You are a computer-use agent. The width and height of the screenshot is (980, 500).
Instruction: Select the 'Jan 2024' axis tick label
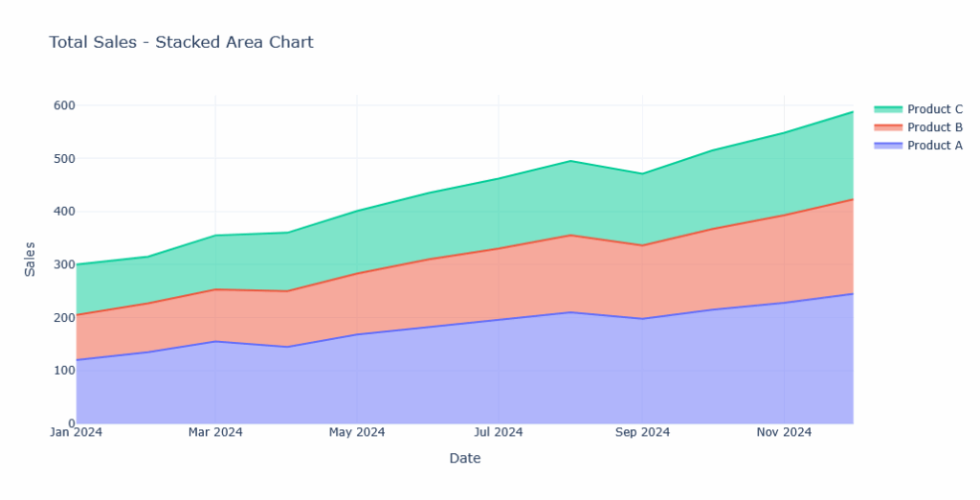[76, 432]
